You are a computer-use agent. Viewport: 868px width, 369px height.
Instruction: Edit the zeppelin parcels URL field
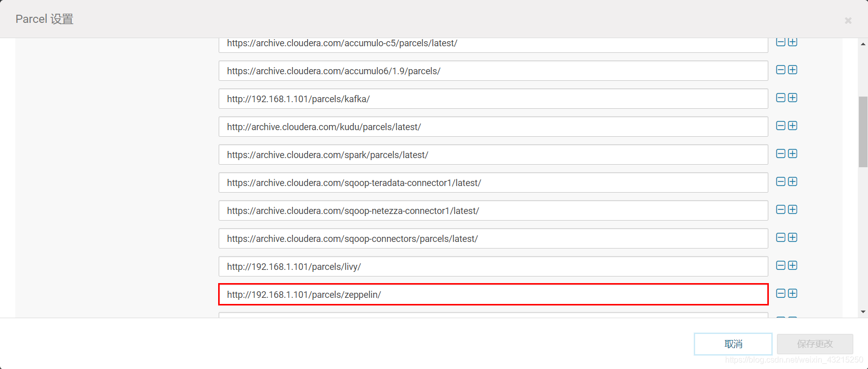click(493, 294)
